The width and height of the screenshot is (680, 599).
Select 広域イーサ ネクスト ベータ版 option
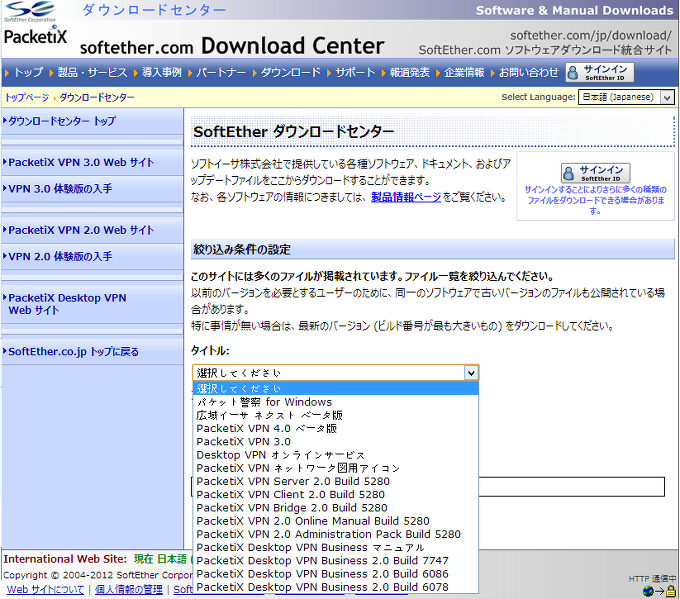[336, 416]
